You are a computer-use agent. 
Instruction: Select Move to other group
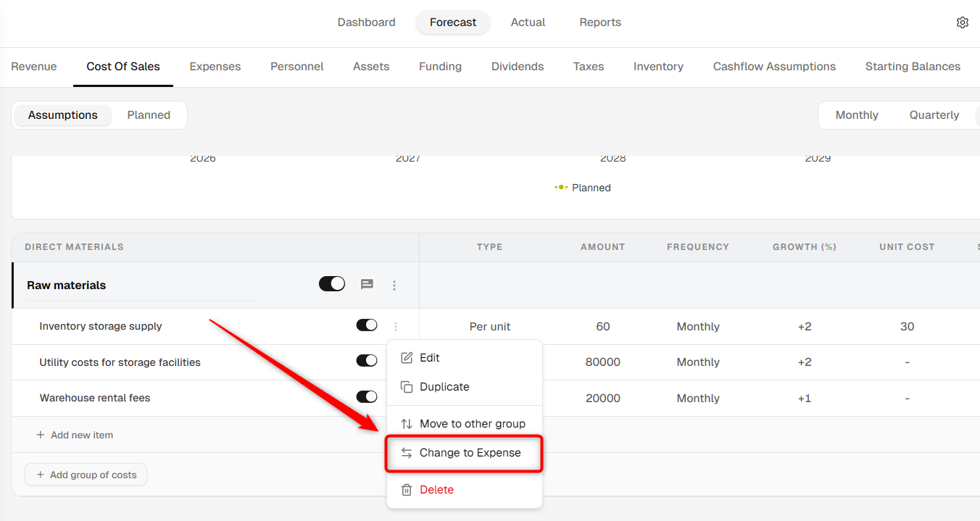tap(465, 424)
